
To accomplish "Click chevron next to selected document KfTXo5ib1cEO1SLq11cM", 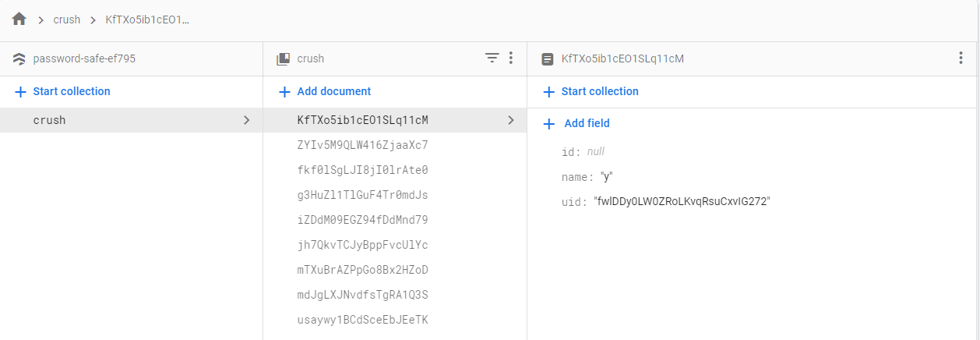I will pos(511,120).
